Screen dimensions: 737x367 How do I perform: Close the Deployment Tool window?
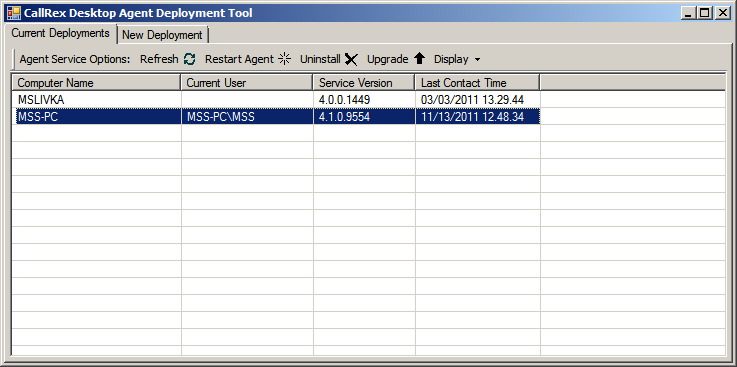(x=722, y=13)
